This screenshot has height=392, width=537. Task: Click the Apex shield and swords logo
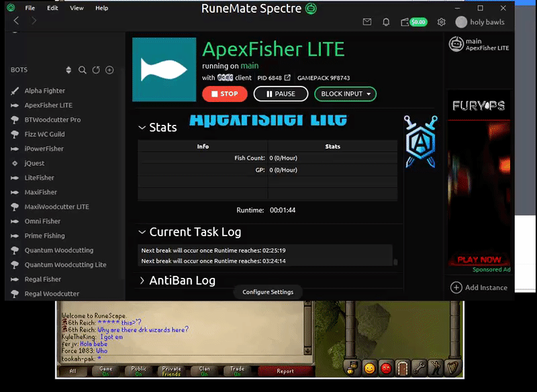[421, 142]
